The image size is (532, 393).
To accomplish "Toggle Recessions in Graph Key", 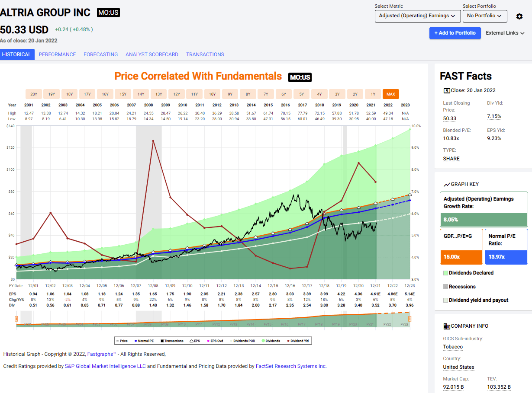I will tap(459, 287).
